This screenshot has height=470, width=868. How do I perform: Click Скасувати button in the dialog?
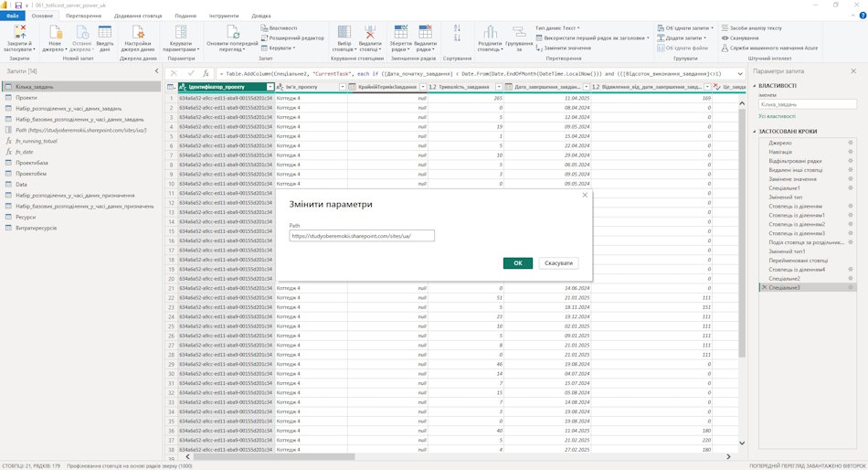(x=558, y=263)
